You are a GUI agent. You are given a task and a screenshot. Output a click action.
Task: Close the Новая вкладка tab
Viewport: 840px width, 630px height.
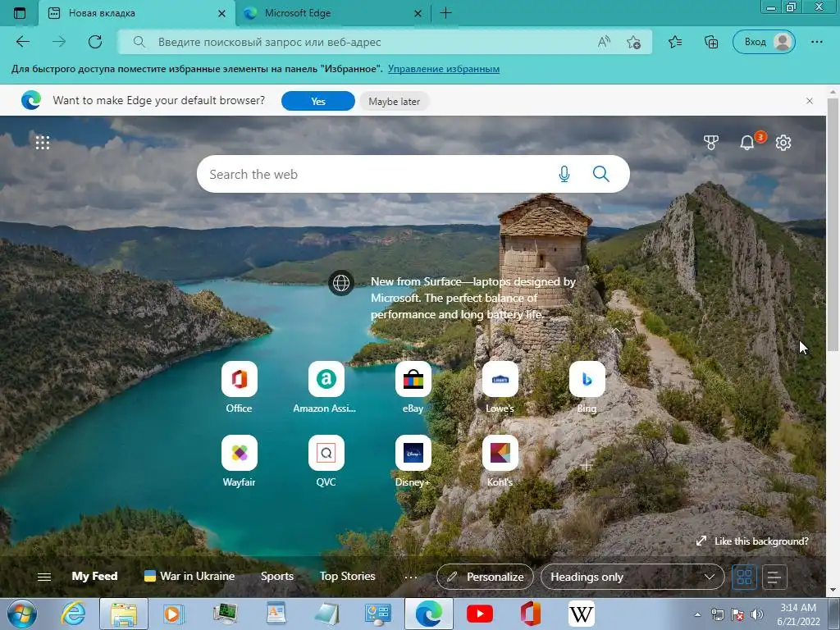[221, 14]
